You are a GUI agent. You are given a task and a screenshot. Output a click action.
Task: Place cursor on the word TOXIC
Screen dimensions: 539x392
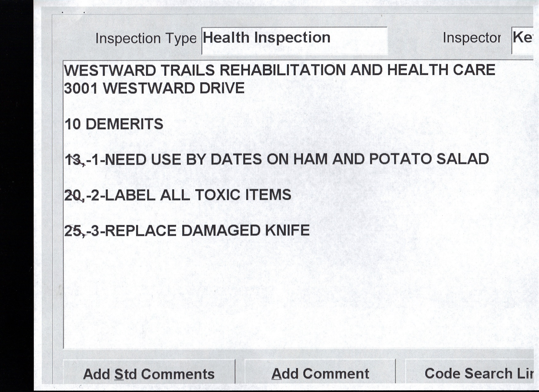pos(217,195)
